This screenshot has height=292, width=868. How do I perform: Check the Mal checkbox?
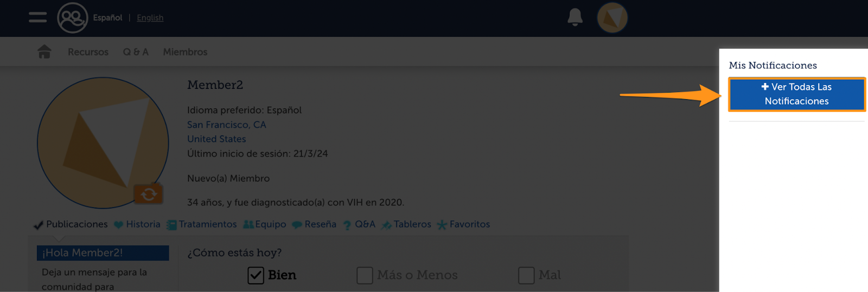click(526, 275)
